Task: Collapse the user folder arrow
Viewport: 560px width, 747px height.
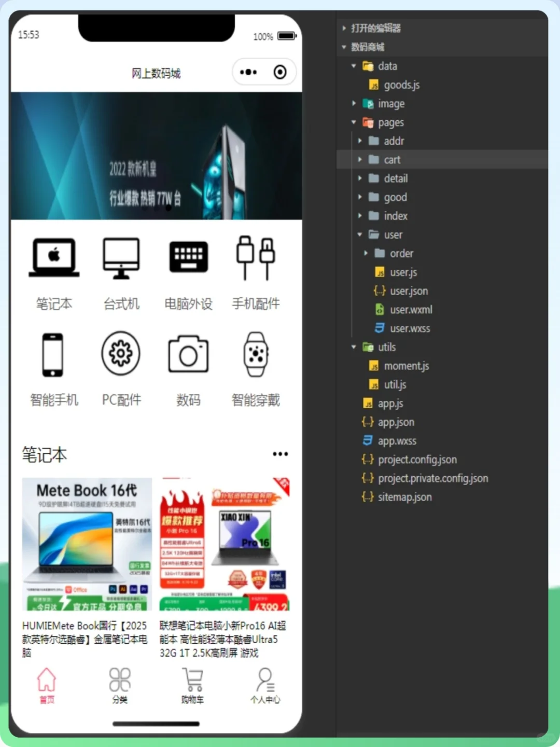Action: 360,234
